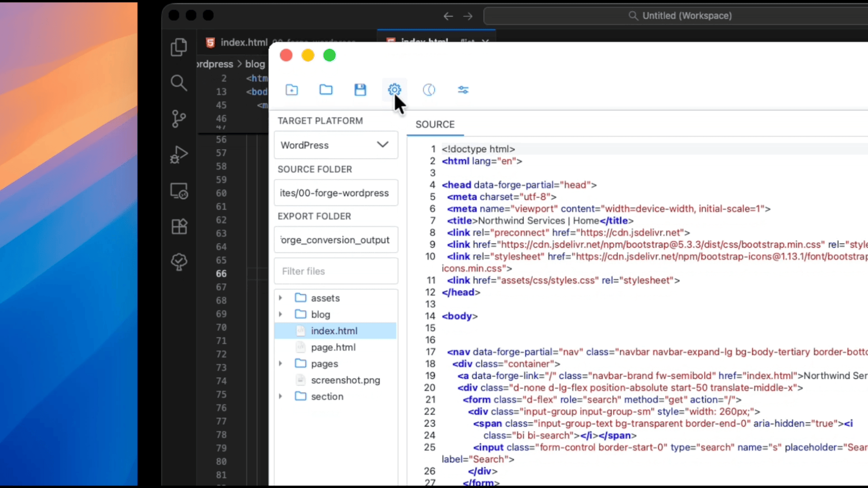Click the Filter files input field
Image resolution: width=868 pixels, height=488 pixels.
coord(335,271)
